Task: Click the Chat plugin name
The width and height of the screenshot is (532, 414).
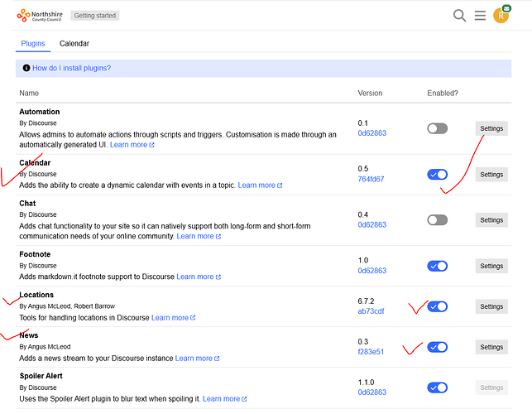Action: [27, 204]
